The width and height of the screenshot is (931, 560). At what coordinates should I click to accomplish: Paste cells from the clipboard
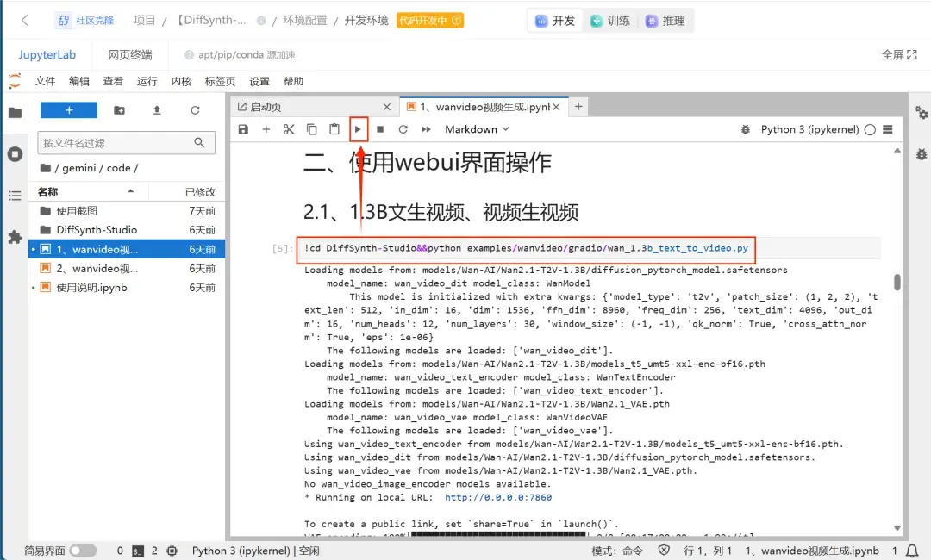click(333, 129)
